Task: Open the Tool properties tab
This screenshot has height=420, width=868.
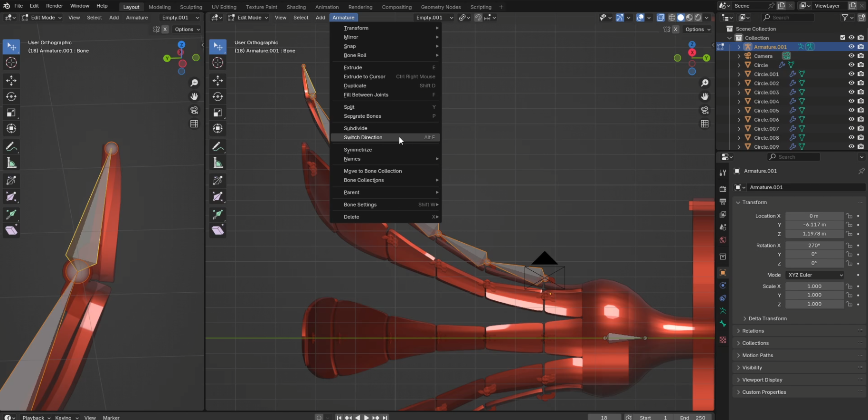Action: point(723,173)
